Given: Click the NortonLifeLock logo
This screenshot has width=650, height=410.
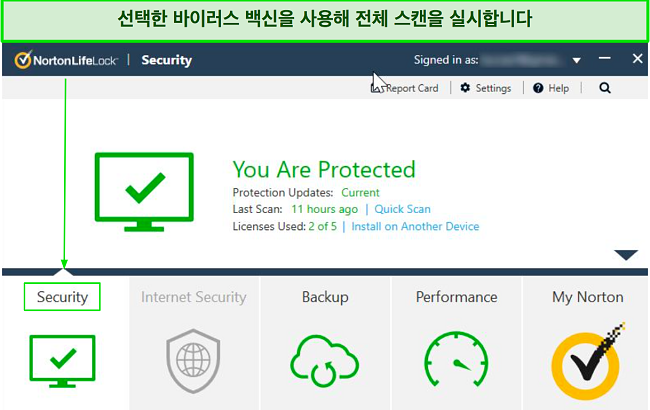Looking at the screenshot, I should click(66, 60).
